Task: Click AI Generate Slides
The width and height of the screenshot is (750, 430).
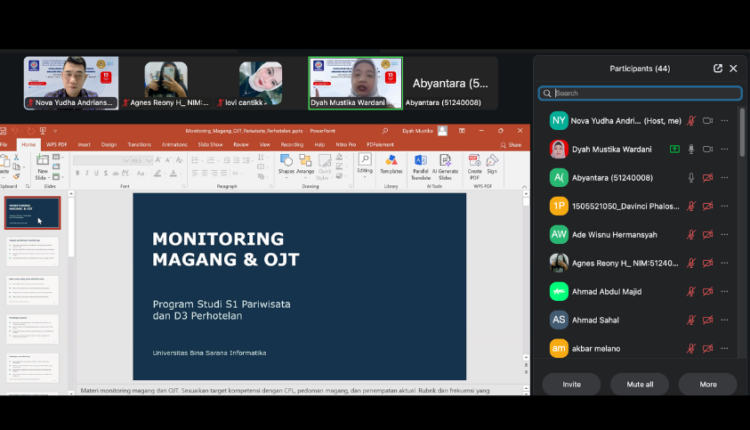Action: click(445, 167)
